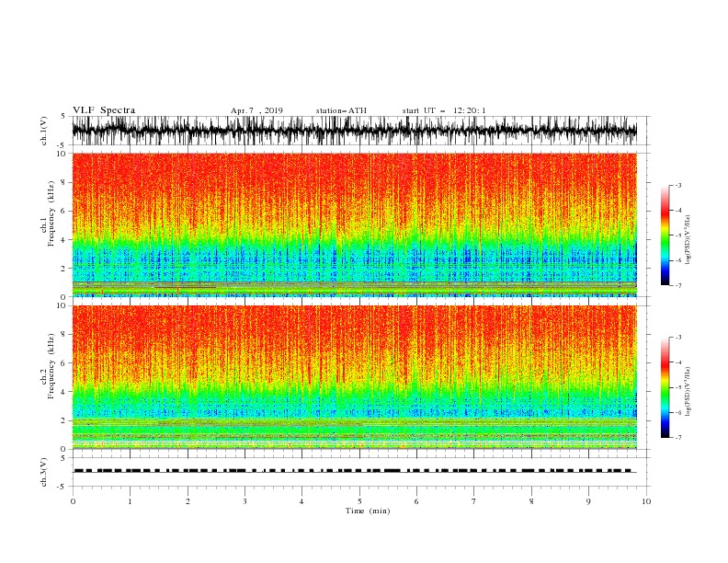Click the time axis tick label "1"

pyautogui.click(x=130, y=501)
